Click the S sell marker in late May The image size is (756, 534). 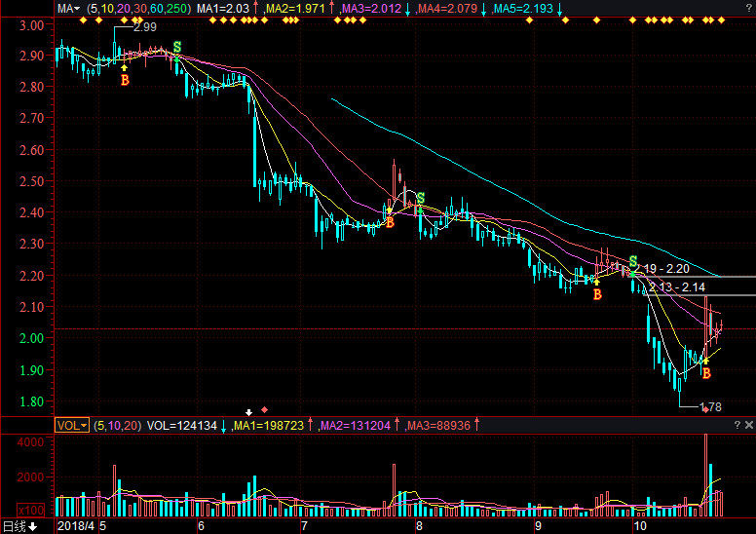tap(177, 48)
